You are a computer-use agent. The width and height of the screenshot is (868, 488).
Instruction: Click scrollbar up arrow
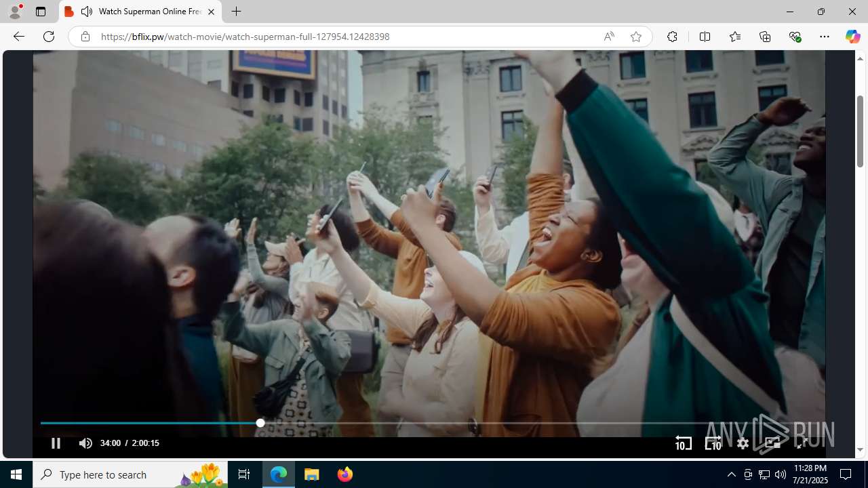coord(860,58)
